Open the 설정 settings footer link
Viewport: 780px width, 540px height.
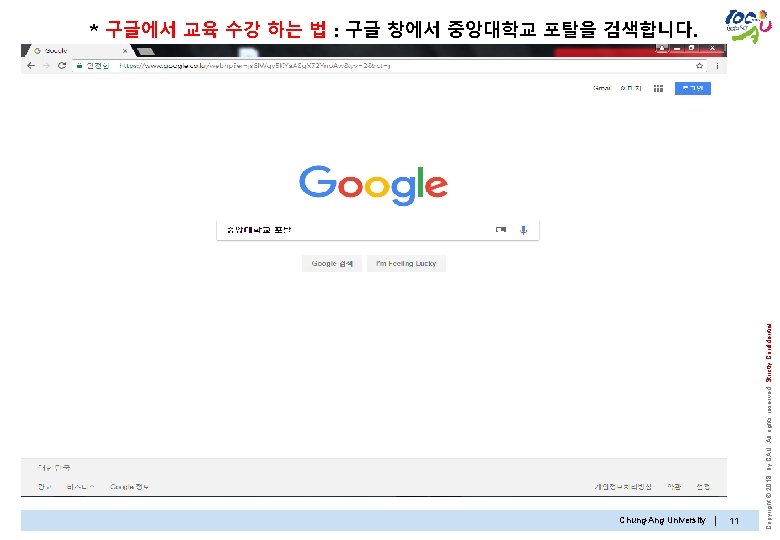coord(703,486)
